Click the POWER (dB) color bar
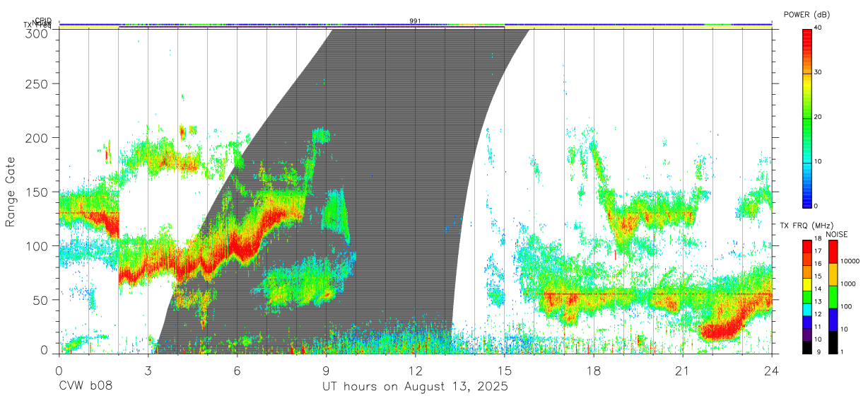The width and height of the screenshot is (868, 401). [807, 117]
